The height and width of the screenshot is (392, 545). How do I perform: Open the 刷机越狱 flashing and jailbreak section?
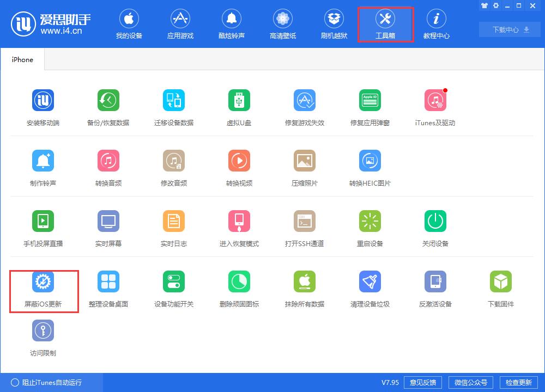coord(334,24)
